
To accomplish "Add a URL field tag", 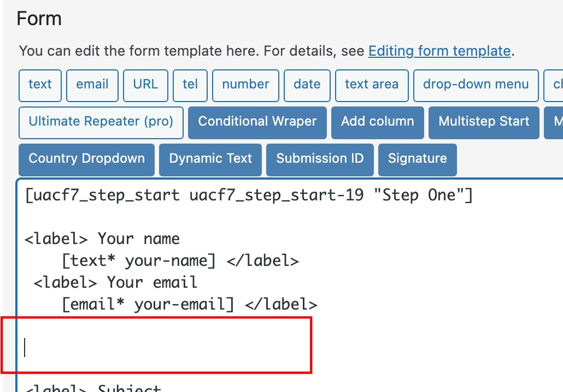I will (145, 85).
